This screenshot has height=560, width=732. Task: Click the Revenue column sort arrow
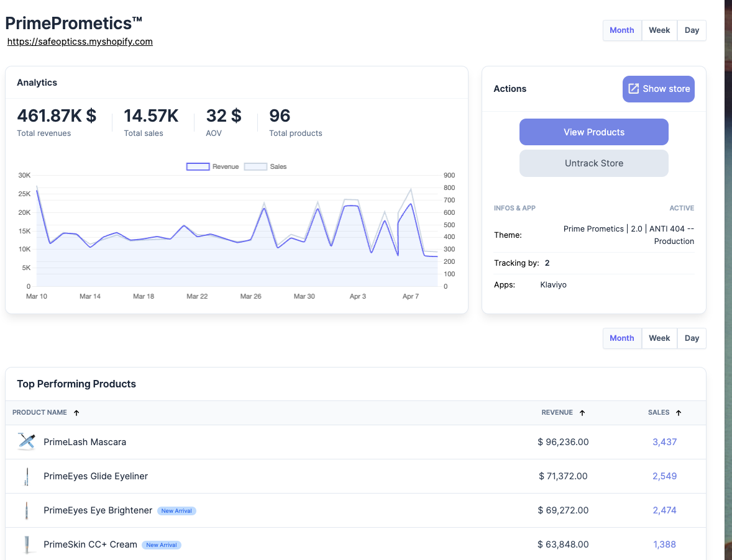click(x=582, y=413)
